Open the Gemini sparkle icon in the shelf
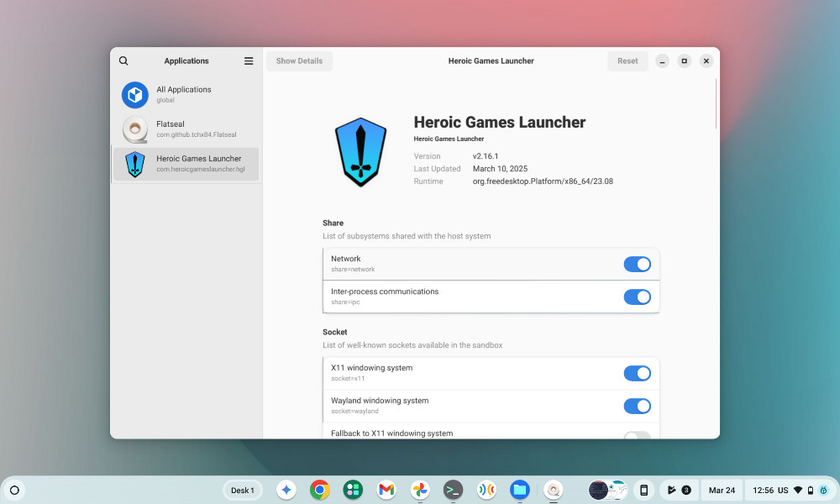This screenshot has height=504, width=840. (x=286, y=490)
